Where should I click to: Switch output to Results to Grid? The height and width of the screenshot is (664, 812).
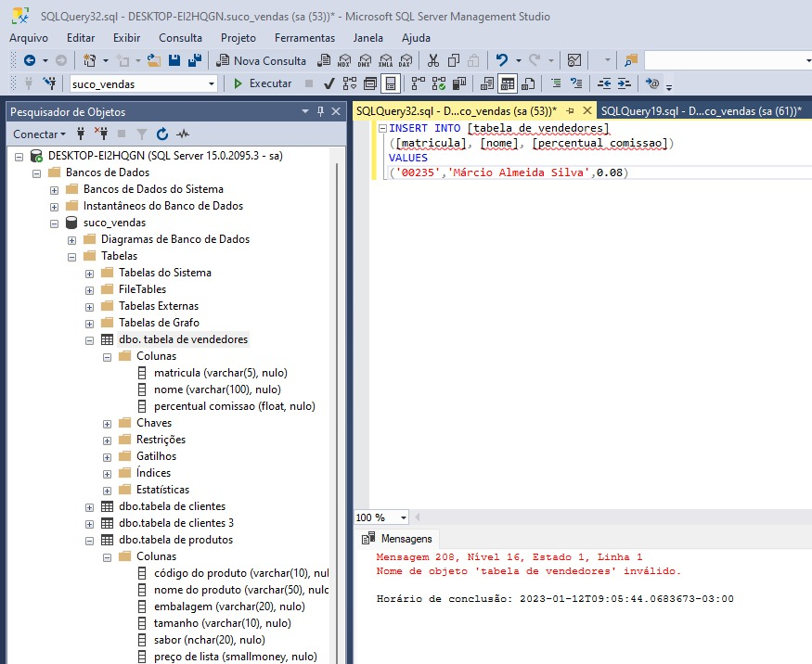[508, 83]
